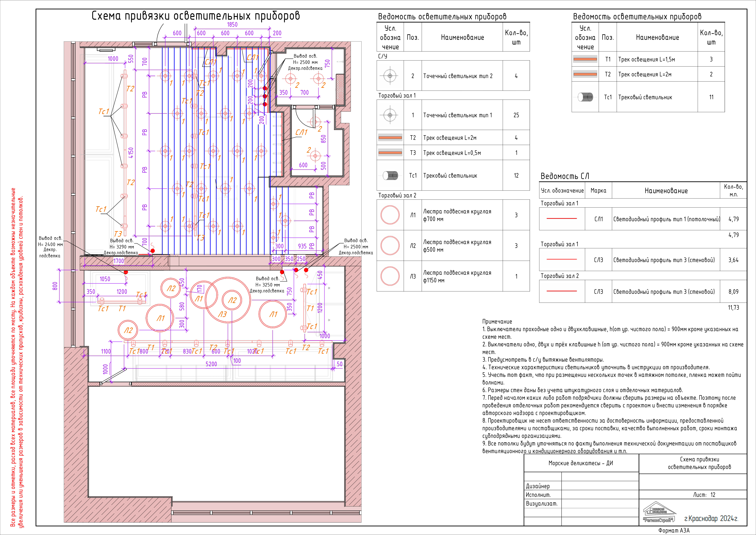Click the Примечание notes heading
Viewport: 756px width, 535px height.
coord(497,322)
